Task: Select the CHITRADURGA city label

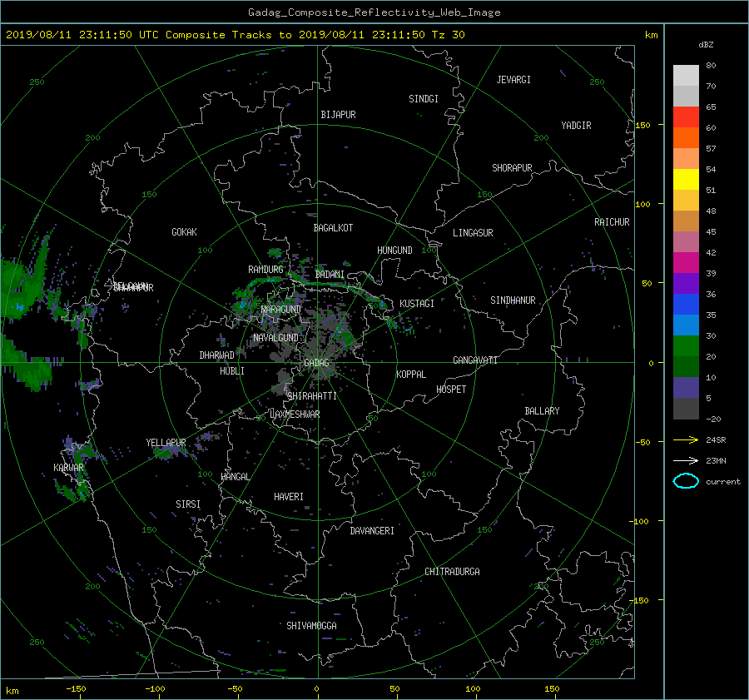Action: (452, 572)
